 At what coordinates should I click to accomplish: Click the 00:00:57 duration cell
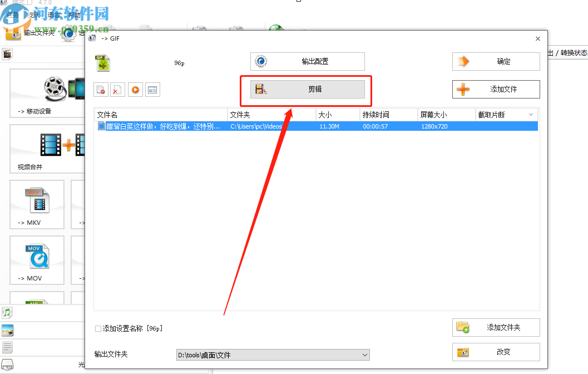point(375,126)
